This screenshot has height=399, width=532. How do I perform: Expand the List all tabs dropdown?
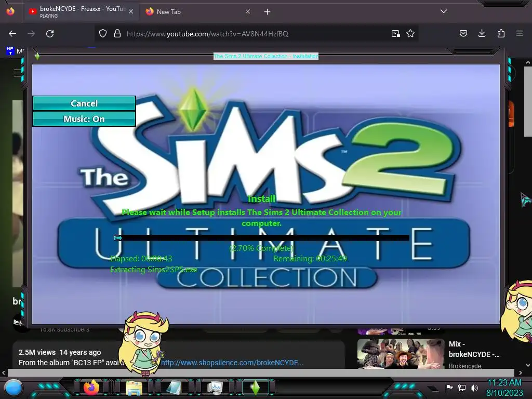pos(444,11)
